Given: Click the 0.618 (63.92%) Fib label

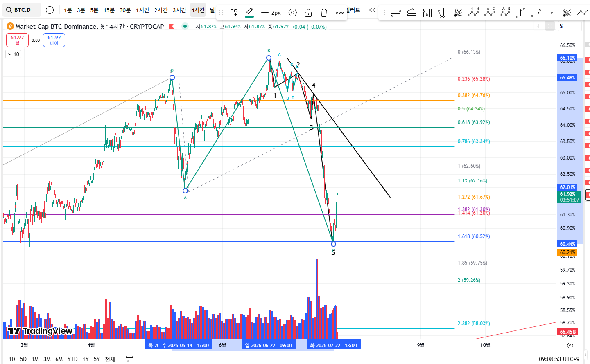Looking at the screenshot, I should point(474,122).
